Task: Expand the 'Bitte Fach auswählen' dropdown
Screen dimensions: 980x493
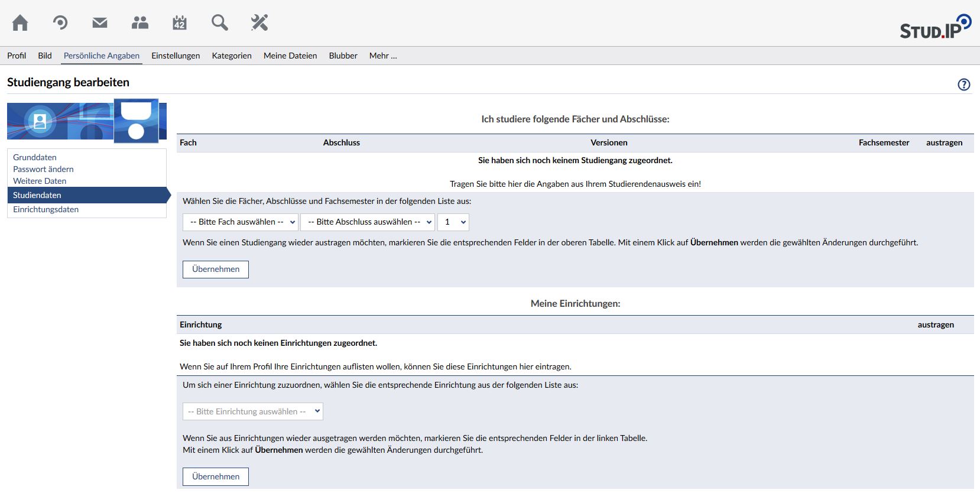Action: pyautogui.click(x=240, y=222)
